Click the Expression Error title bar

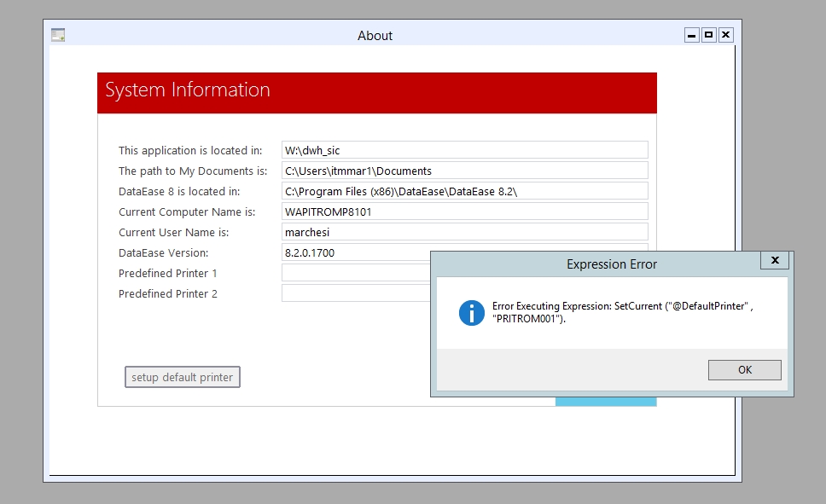[x=611, y=264]
